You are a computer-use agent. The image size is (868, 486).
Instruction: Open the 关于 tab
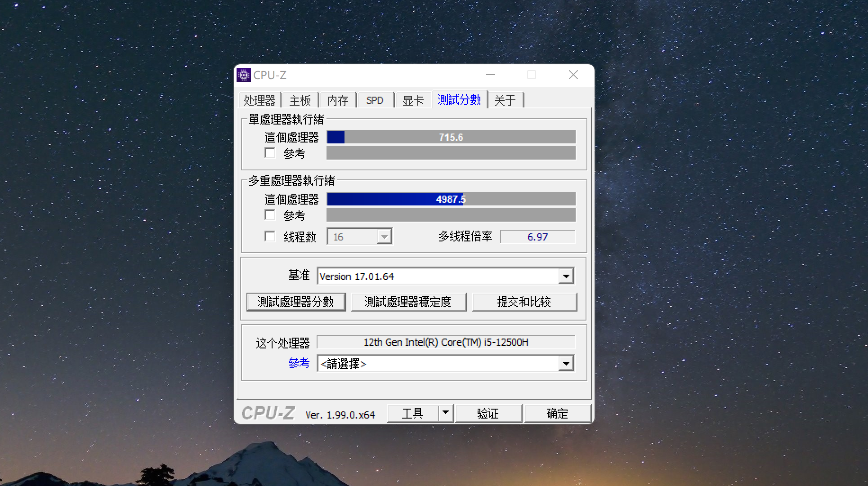pyautogui.click(x=505, y=100)
